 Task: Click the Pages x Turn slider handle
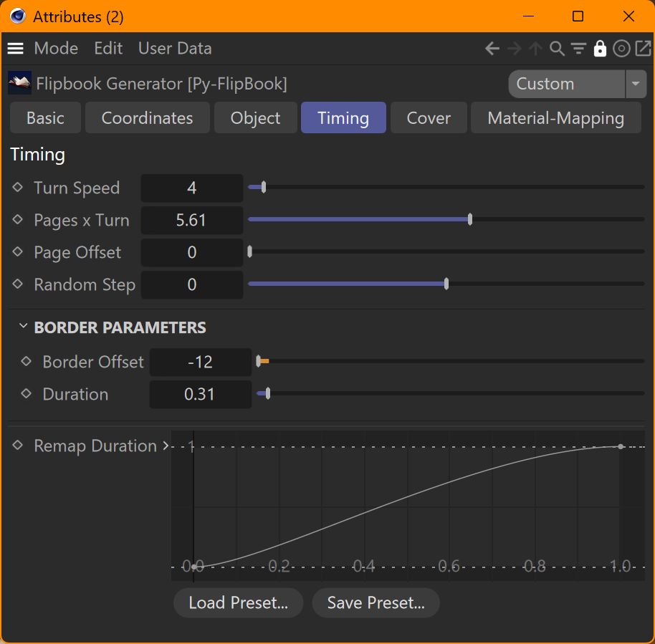point(470,219)
